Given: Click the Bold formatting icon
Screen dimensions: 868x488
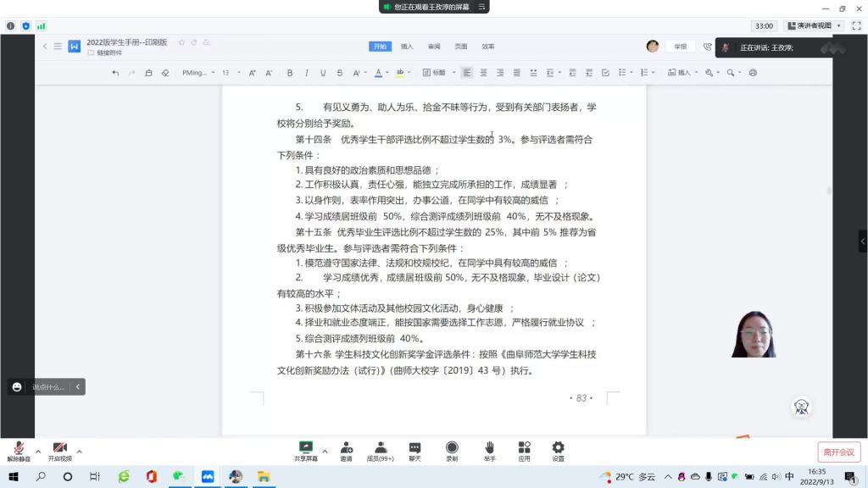Looking at the screenshot, I should (x=290, y=73).
